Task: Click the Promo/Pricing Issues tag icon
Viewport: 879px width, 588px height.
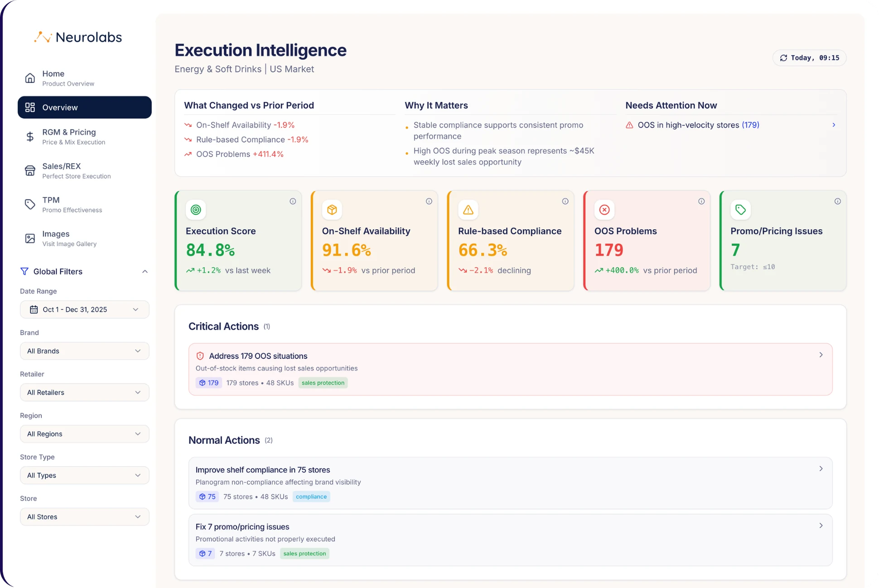Action: (741, 210)
